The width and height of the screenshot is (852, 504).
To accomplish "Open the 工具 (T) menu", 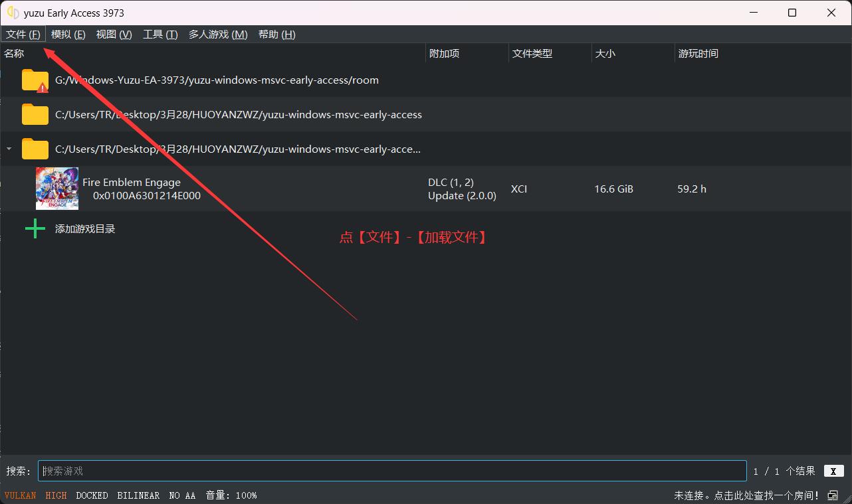I will [x=160, y=35].
